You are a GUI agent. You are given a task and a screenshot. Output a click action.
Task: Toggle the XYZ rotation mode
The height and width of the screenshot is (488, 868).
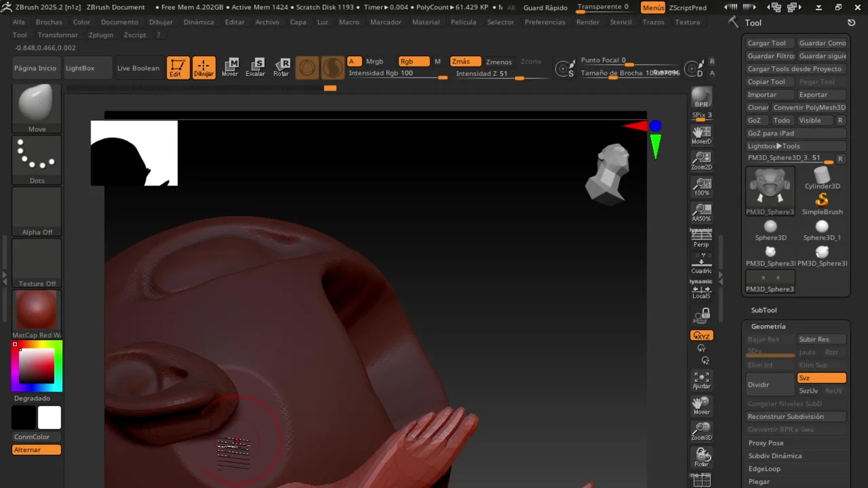(x=702, y=335)
